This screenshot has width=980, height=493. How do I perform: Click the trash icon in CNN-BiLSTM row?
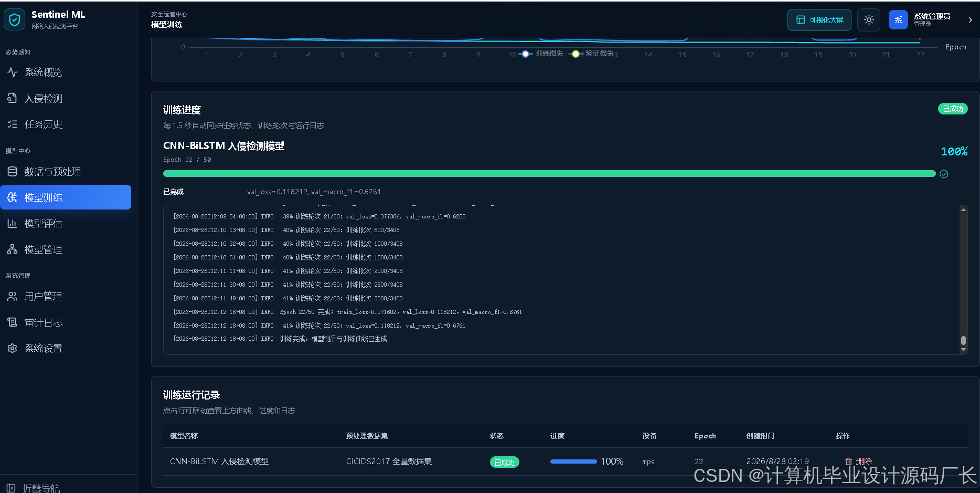(848, 461)
